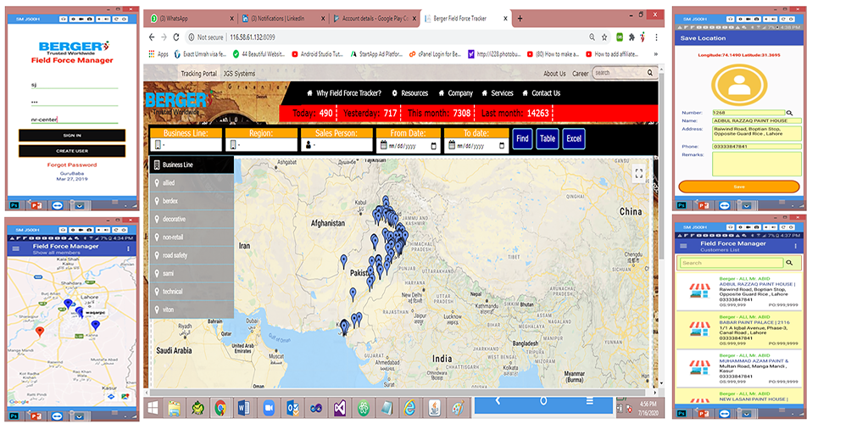Click the Table button
868x424 pixels.
548,139
